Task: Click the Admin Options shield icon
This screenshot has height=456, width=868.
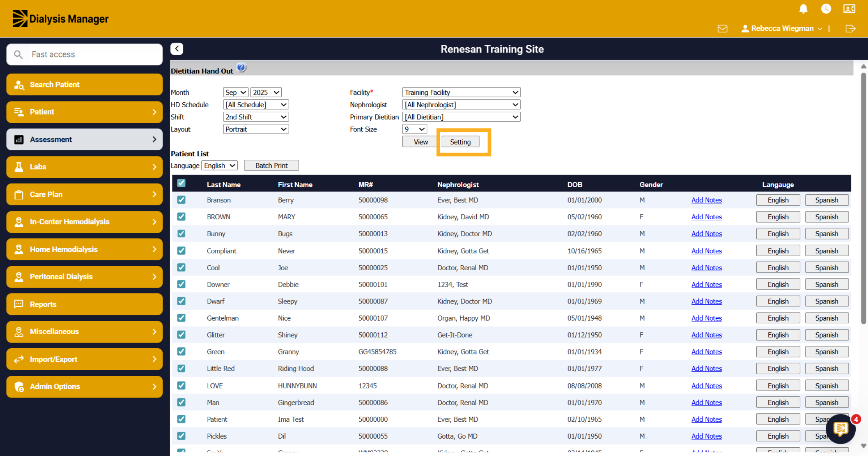Action: (x=19, y=387)
